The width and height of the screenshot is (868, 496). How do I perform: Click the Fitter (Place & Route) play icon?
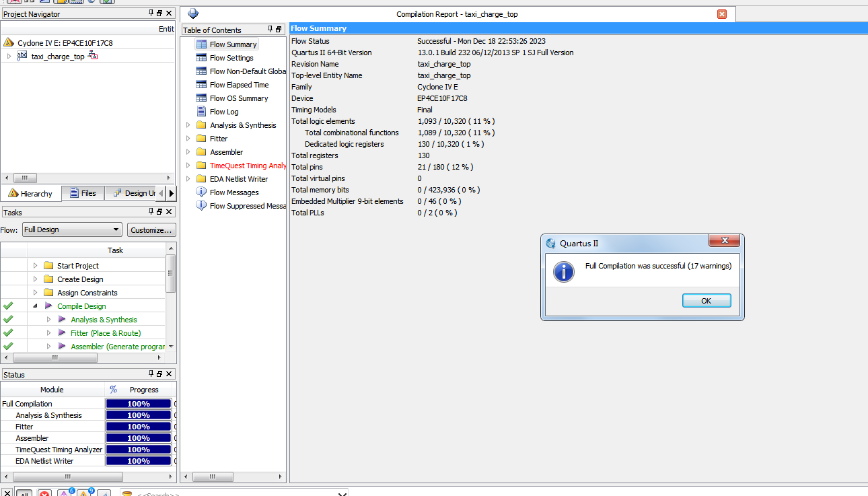click(62, 333)
